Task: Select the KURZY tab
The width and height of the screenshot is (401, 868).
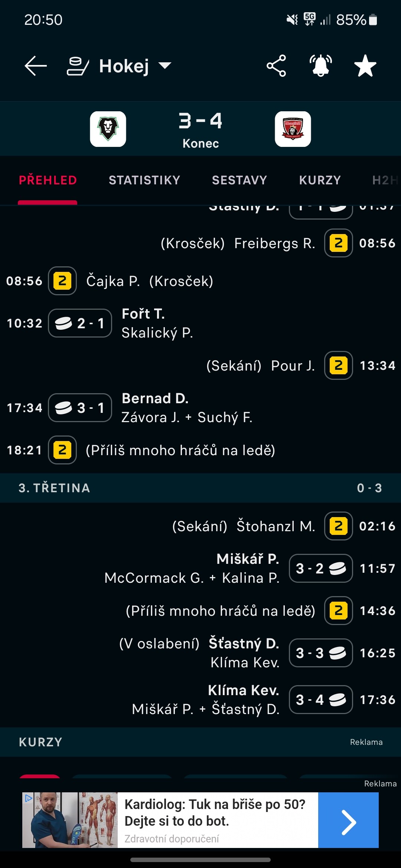Action: point(320,180)
